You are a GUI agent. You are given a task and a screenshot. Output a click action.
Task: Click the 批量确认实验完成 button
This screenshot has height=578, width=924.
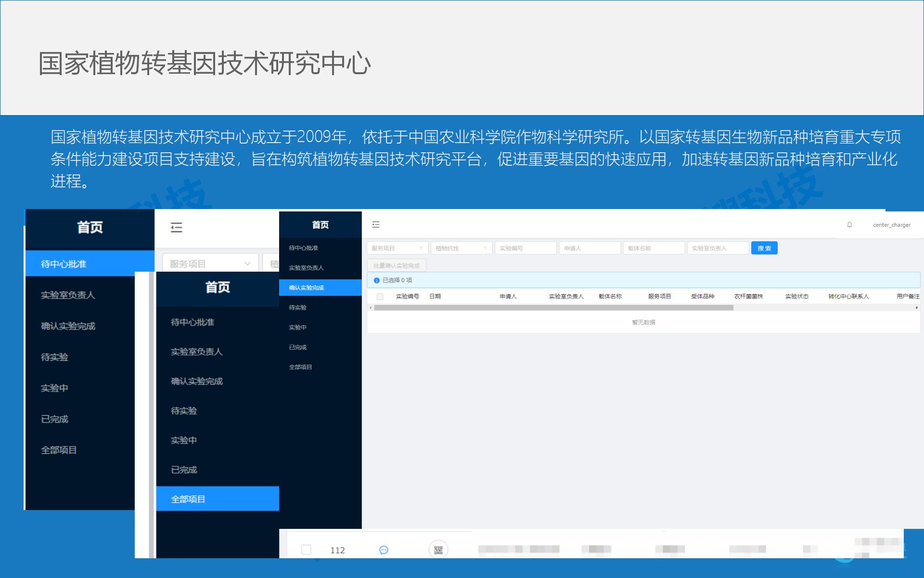396,265
